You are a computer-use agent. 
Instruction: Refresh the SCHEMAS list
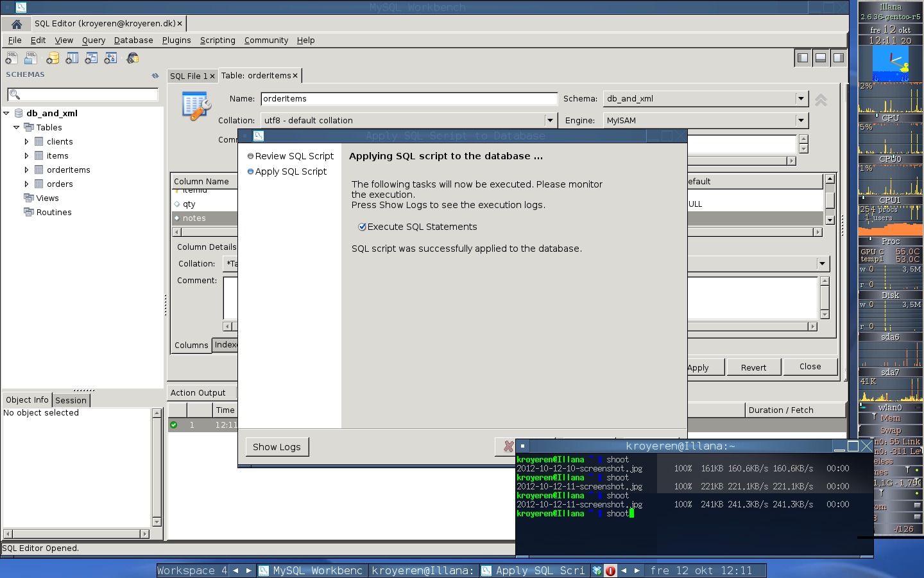[155, 76]
